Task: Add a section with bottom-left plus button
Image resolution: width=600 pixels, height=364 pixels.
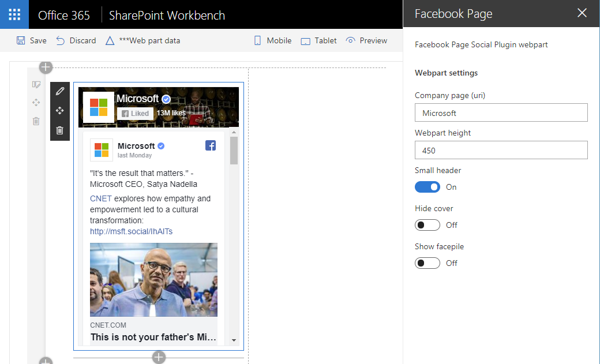Action: [x=46, y=361]
